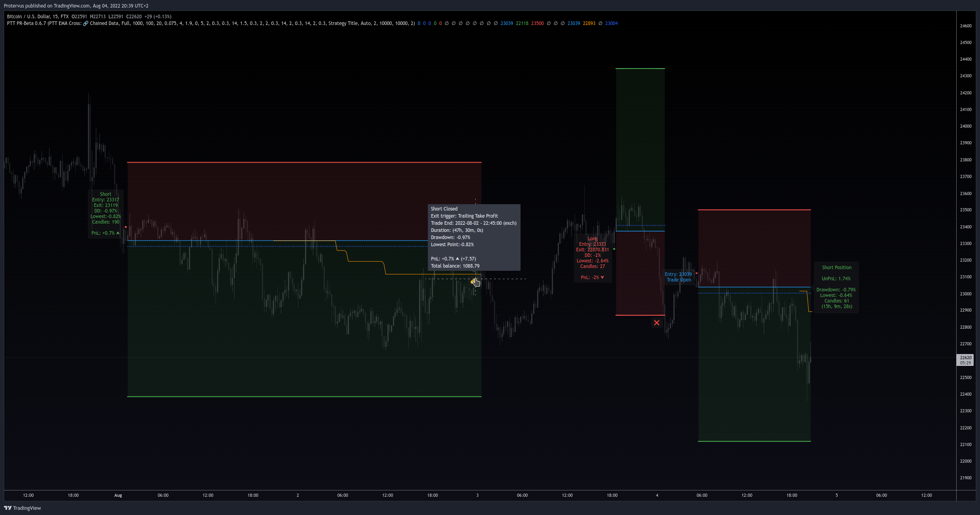Screen dimensions: 980x515
Task: Click Exit trigger: Trailing Take Profit line
Action: [464, 216]
